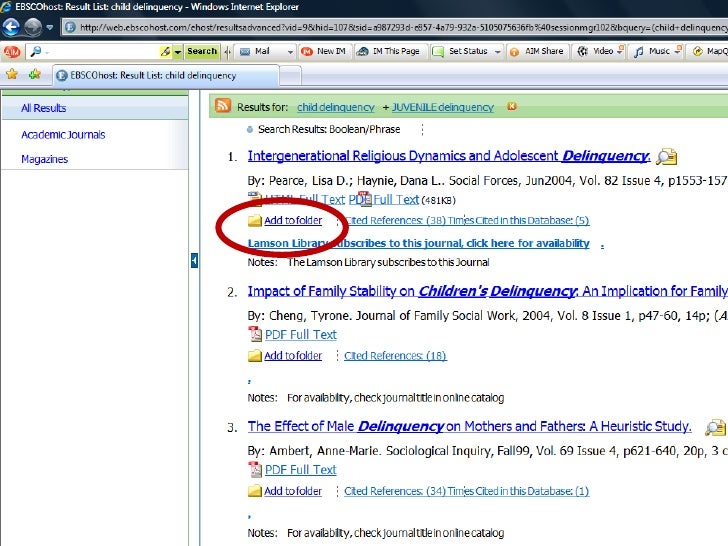
Task: Click Add to folder for result 1
Action: point(293,221)
